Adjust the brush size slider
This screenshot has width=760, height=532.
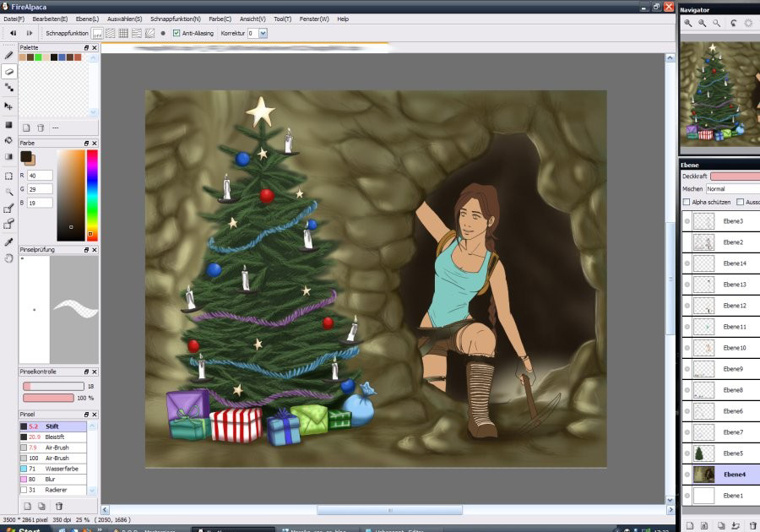click(x=53, y=386)
